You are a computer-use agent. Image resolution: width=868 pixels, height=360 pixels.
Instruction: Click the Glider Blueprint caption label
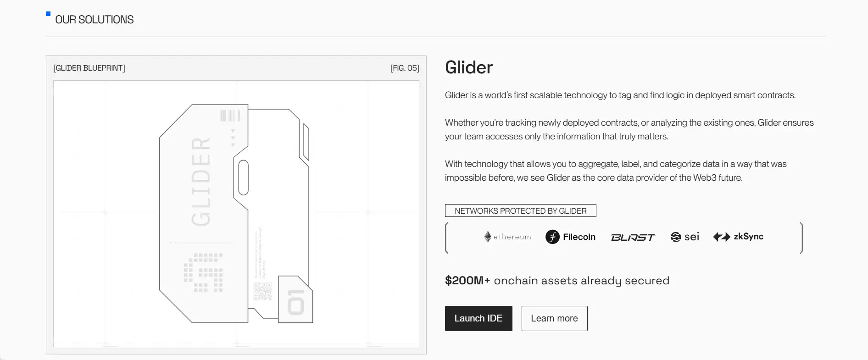[x=89, y=68]
